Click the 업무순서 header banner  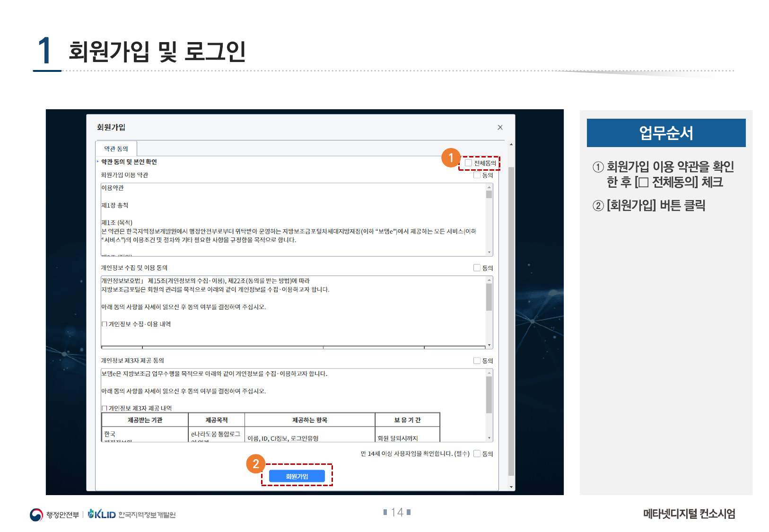pos(666,133)
